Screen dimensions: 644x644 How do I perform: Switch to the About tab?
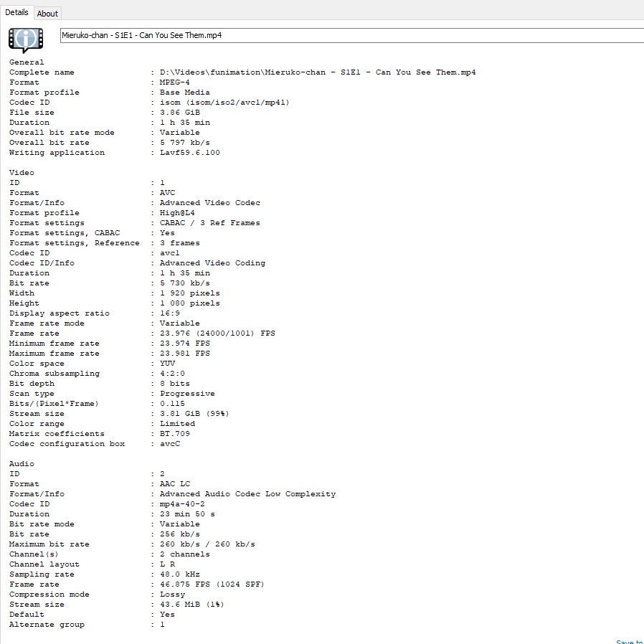(x=47, y=13)
